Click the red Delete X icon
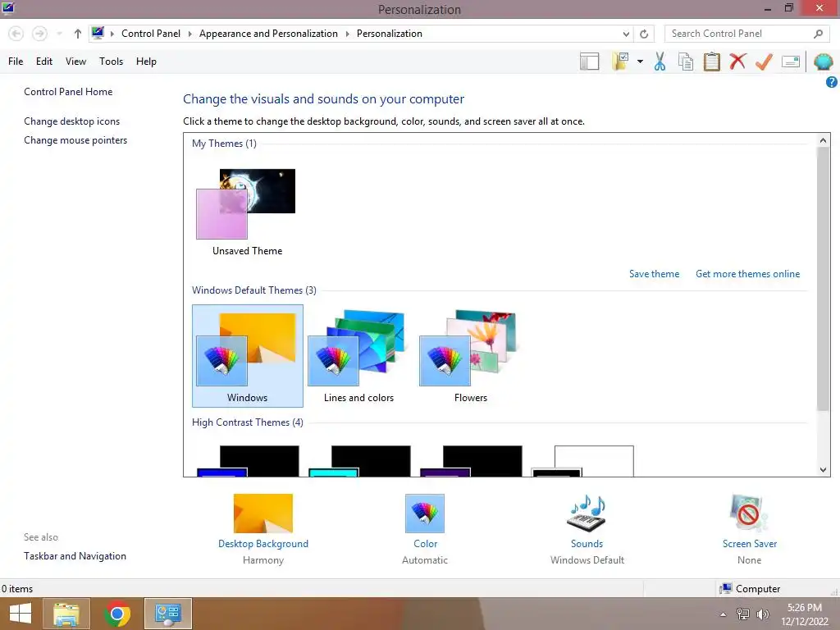 click(x=737, y=61)
